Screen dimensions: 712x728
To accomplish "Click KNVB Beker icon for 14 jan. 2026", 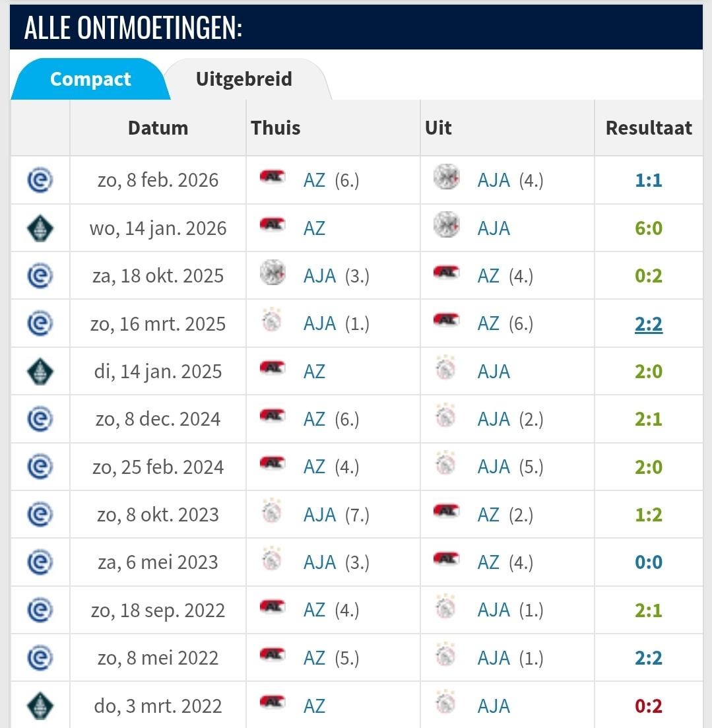I will tap(40, 228).
